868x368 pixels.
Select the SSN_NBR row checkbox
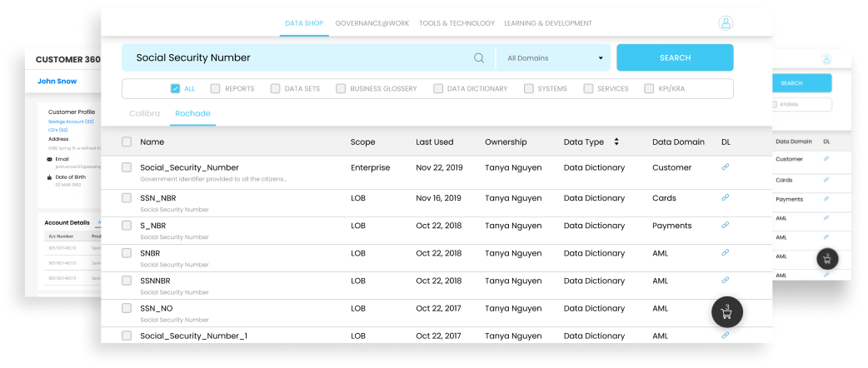click(127, 198)
